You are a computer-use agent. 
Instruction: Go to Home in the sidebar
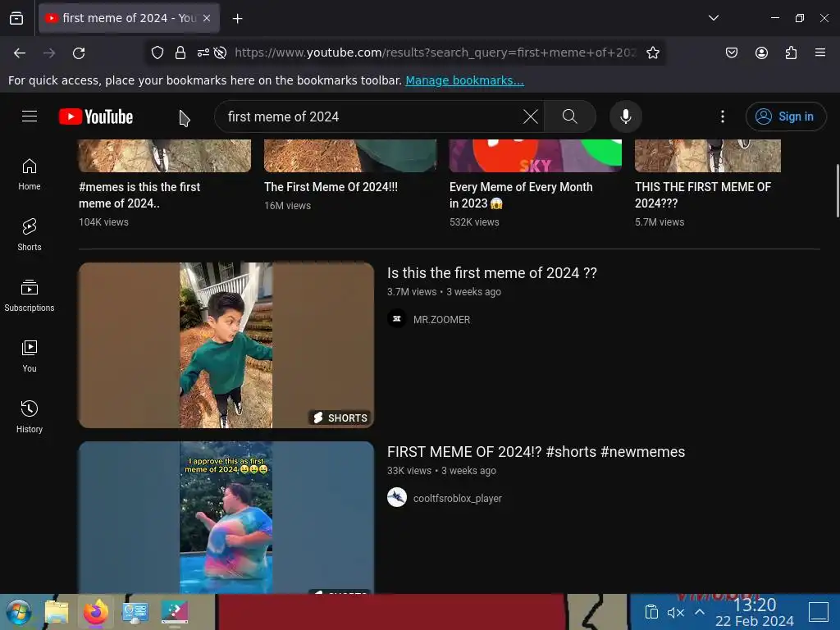[30, 175]
